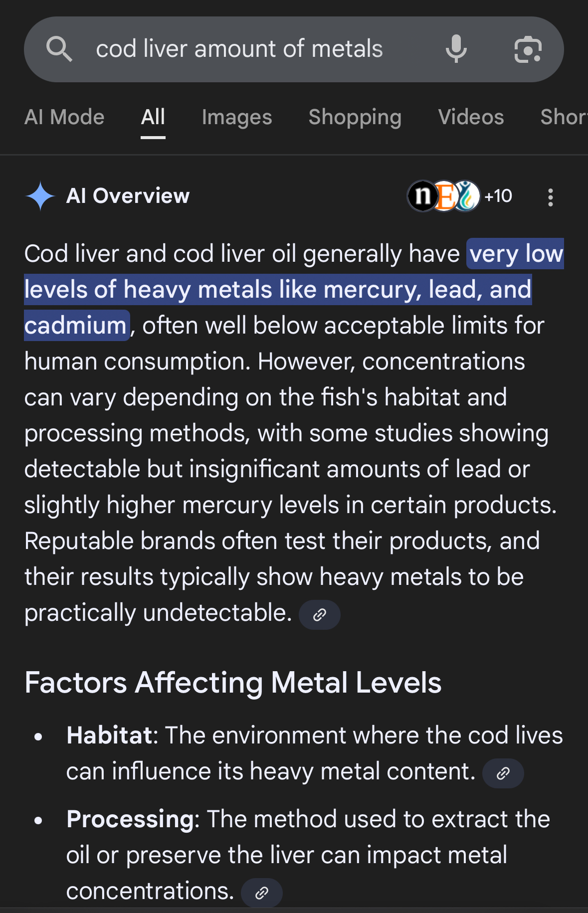Tap the teal flame source favicon
Screen dimensions: 588x913
467,196
